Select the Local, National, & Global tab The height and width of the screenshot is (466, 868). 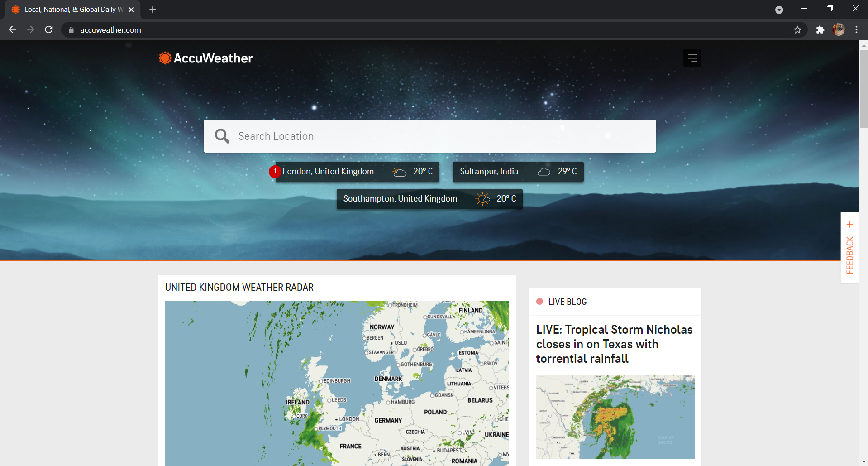point(72,10)
